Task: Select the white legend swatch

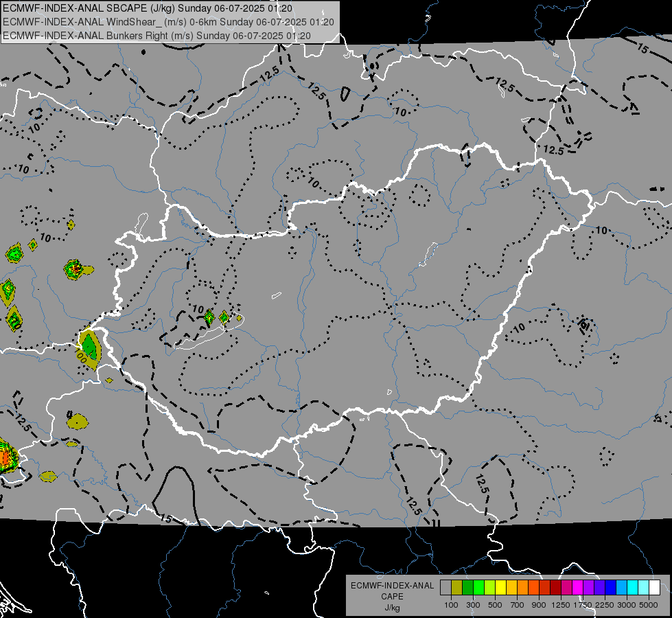Action: tap(654, 587)
